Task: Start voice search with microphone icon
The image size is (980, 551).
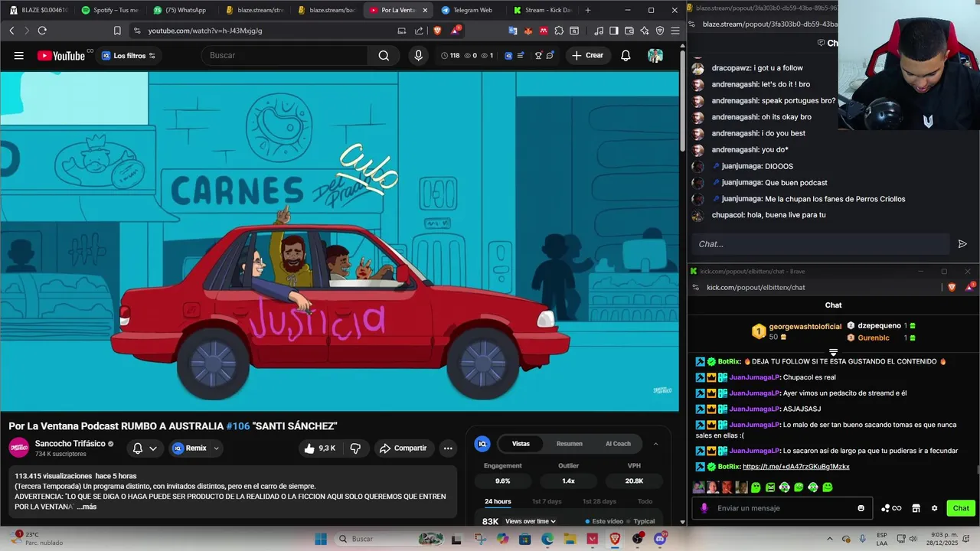Action: coord(418,55)
